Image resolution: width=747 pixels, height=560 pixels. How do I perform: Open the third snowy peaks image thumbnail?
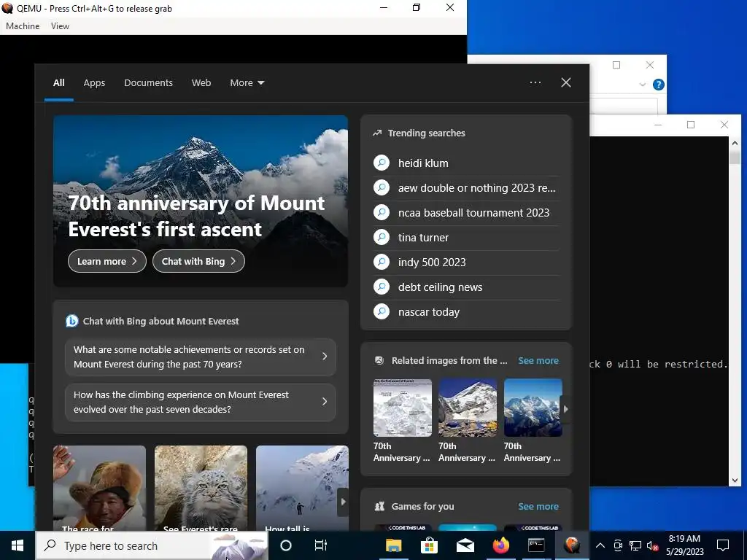[533, 408]
